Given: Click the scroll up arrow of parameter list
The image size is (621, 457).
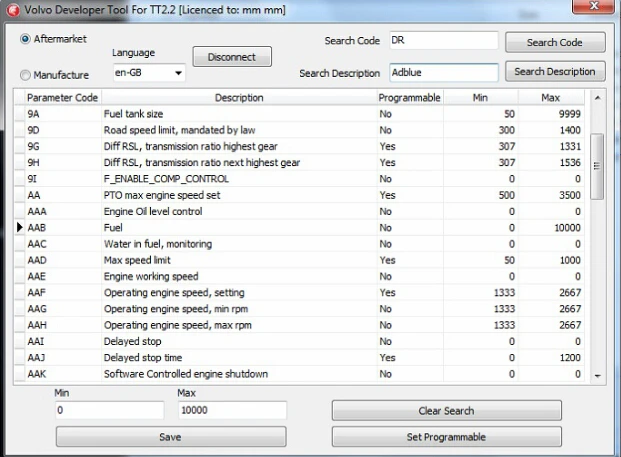Looking at the screenshot, I should coord(597,98).
